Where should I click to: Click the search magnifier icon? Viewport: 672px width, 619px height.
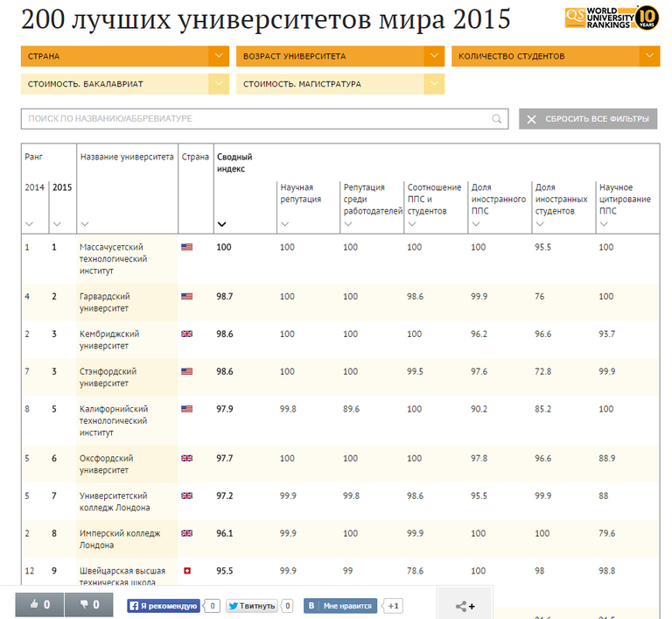coord(497,119)
